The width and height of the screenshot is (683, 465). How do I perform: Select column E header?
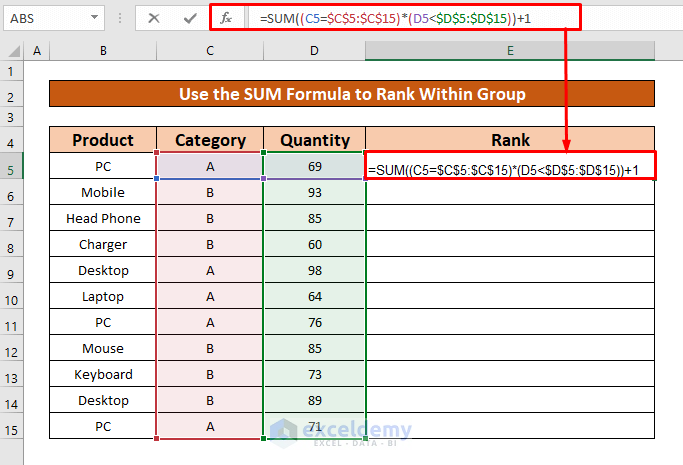(x=510, y=51)
